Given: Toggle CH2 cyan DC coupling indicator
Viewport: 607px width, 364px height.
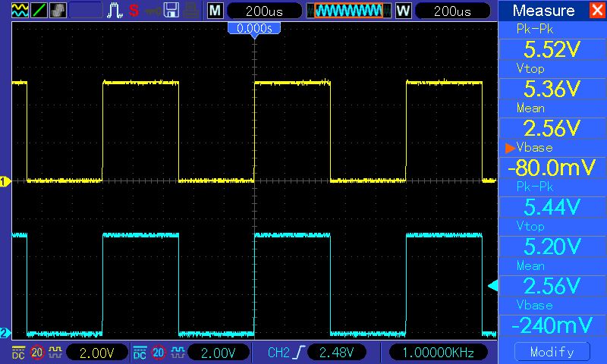Looking at the screenshot, I should tap(139, 352).
